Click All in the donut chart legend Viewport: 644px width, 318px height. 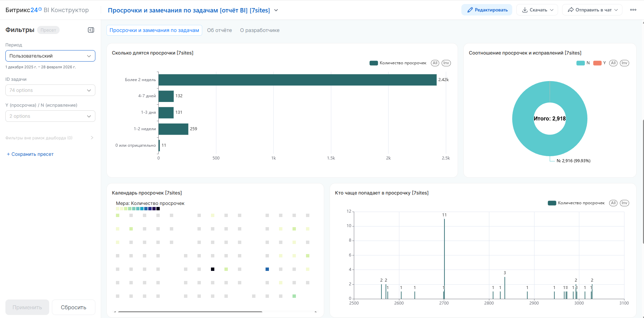point(613,63)
